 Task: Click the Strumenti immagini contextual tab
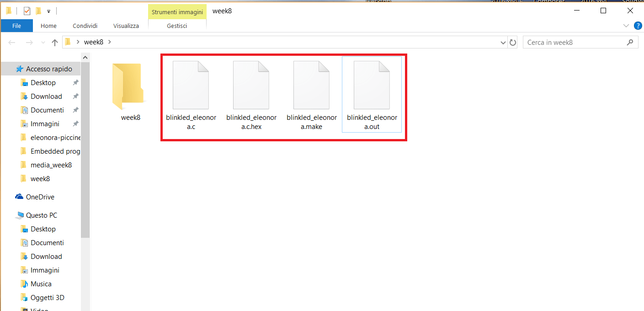[177, 12]
